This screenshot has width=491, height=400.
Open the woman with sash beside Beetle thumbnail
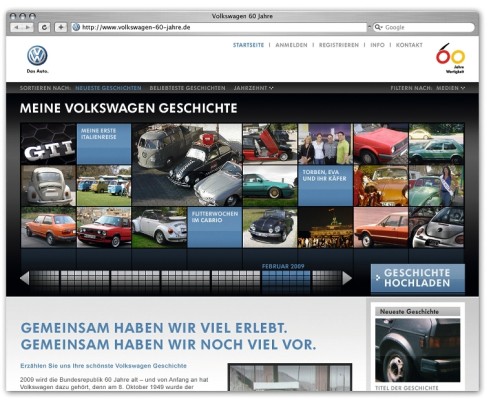[436, 185]
